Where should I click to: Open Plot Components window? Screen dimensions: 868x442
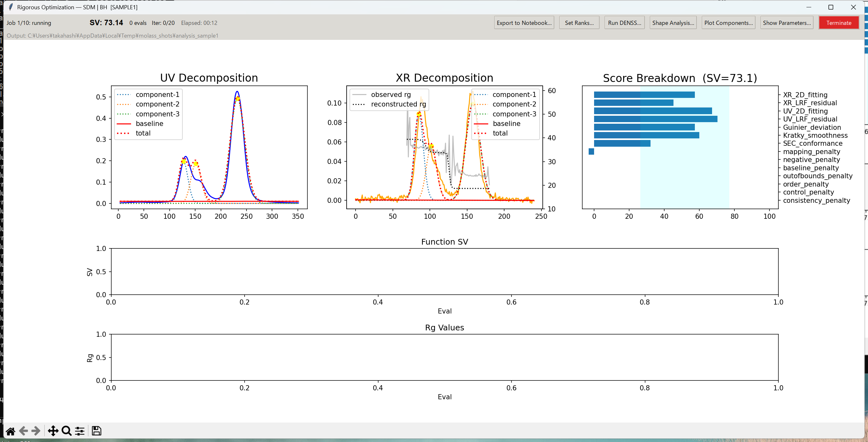pos(729,23)
